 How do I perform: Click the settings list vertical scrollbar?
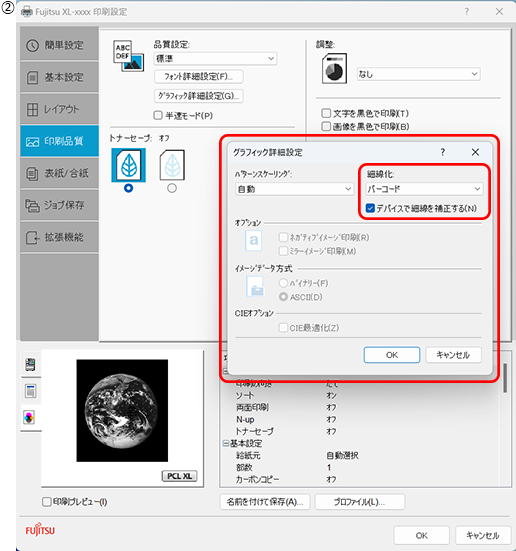[505, 379]
